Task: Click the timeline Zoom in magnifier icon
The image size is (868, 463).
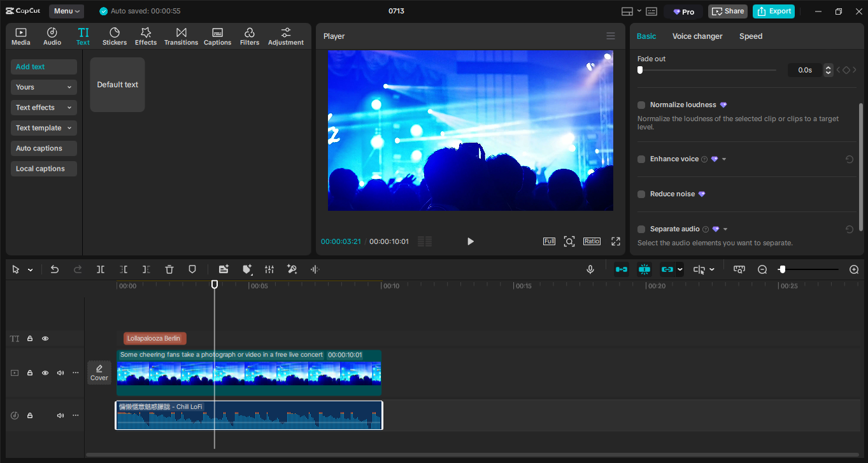Action: pos(854,269)
